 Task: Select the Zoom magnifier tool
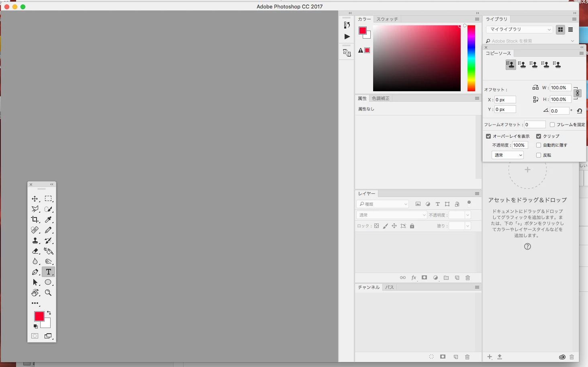point(48,293)
